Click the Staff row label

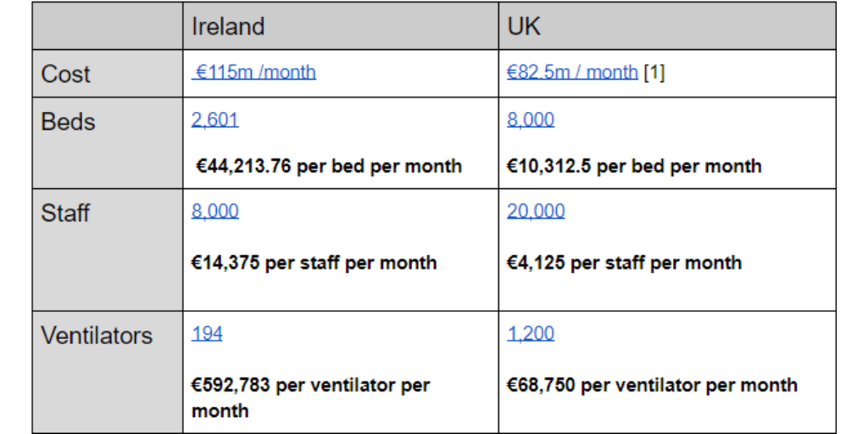67,213
